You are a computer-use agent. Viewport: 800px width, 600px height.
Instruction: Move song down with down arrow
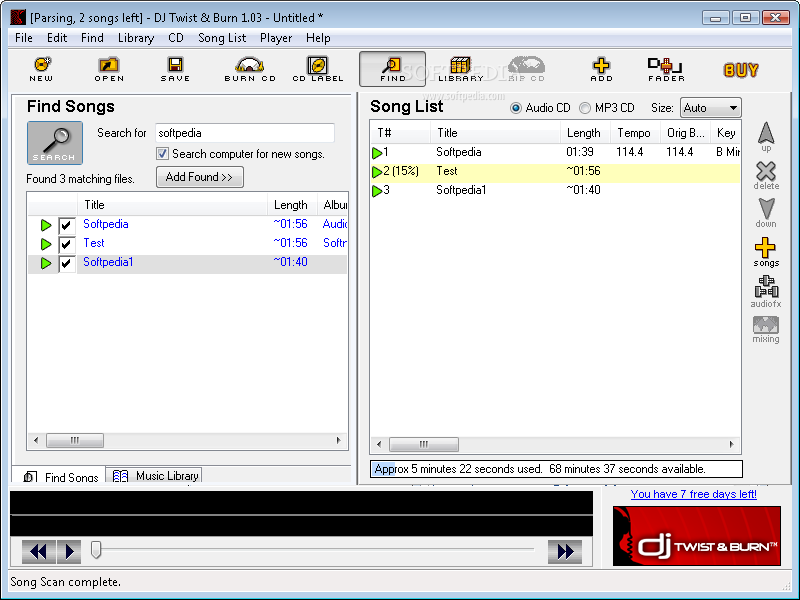pyautogui.click(x=766, y=212)
